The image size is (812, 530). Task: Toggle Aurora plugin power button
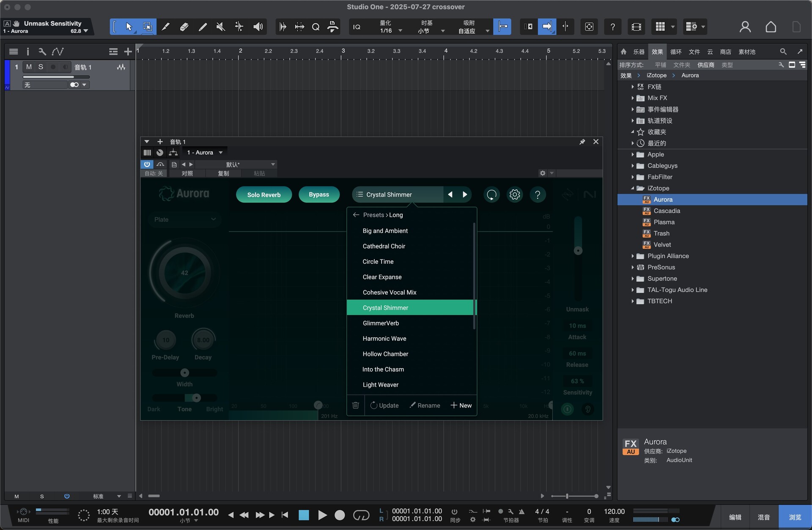147,164
